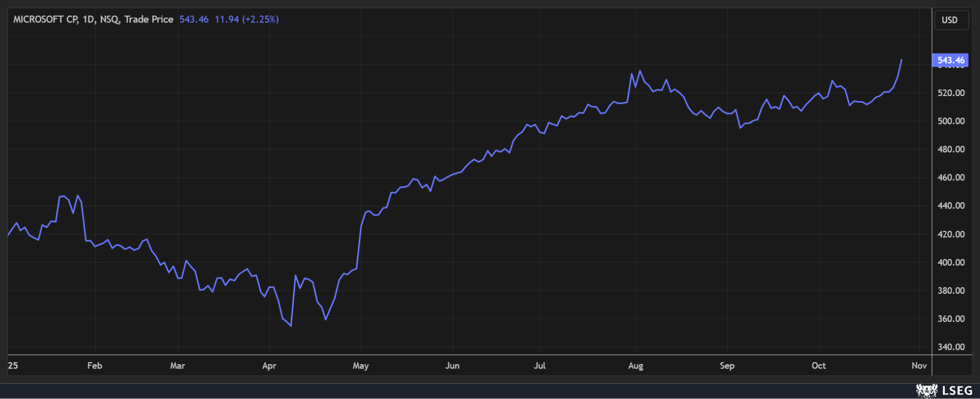Select May on the date axis
Screen dimensions: 980x399
coord(360,366)
